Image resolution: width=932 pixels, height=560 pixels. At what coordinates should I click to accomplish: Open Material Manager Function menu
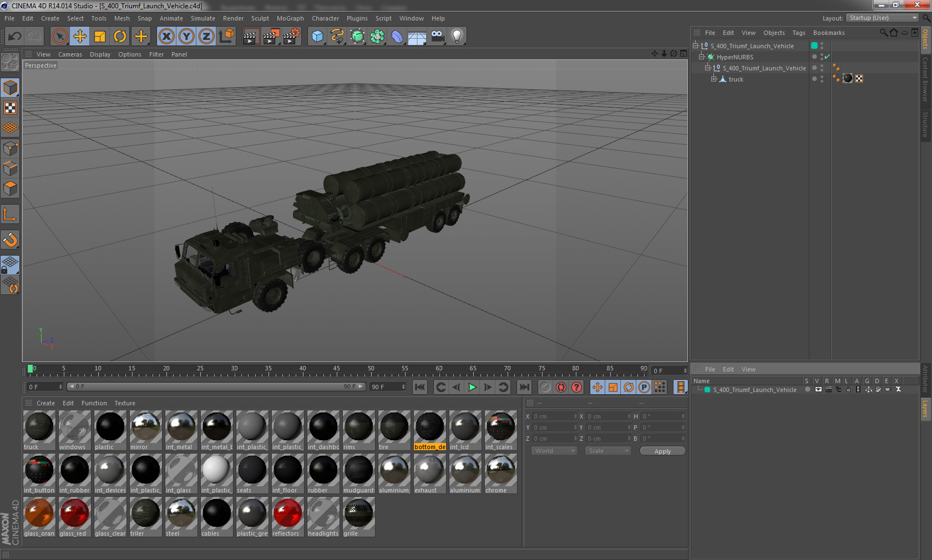[x=94, y=403]
